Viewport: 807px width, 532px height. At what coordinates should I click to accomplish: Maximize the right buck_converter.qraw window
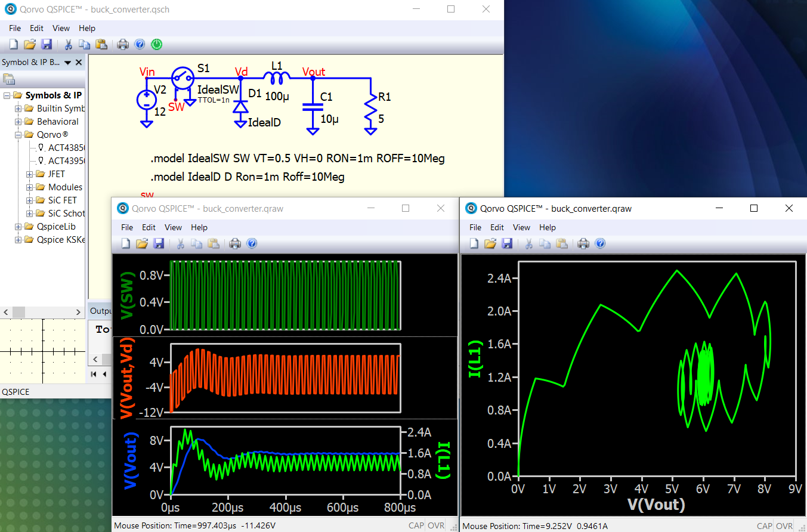tap(754, 208)
